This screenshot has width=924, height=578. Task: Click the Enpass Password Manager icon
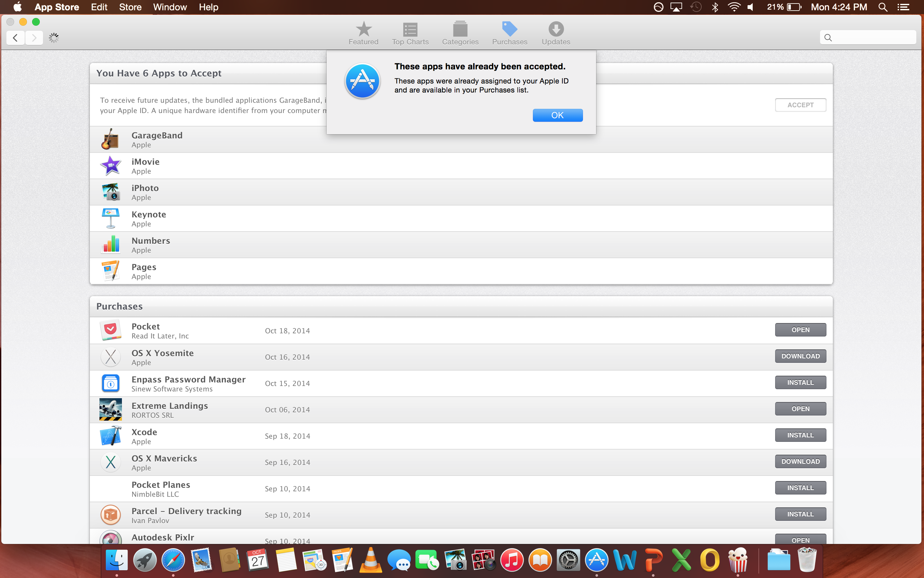coord(110,383)
